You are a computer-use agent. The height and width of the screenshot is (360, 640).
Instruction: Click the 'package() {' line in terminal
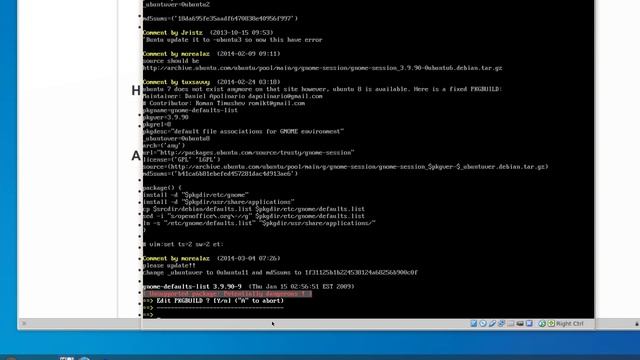tap(162, 188)
